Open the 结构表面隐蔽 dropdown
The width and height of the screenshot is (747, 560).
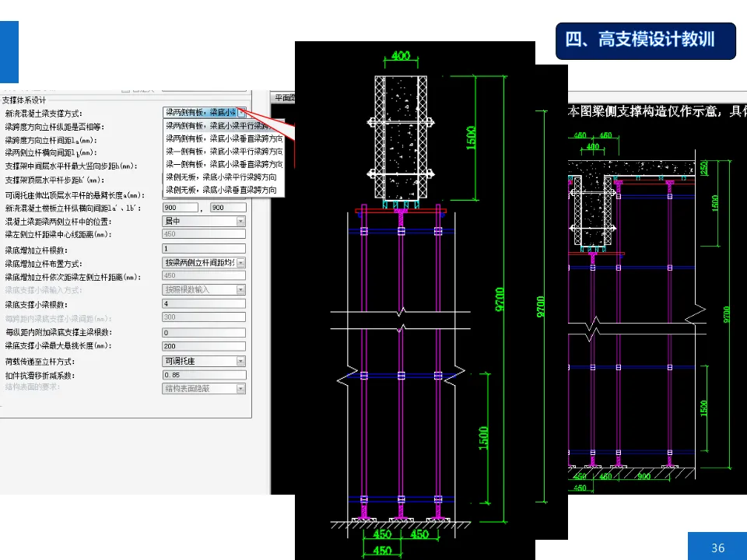click(241, 389)
